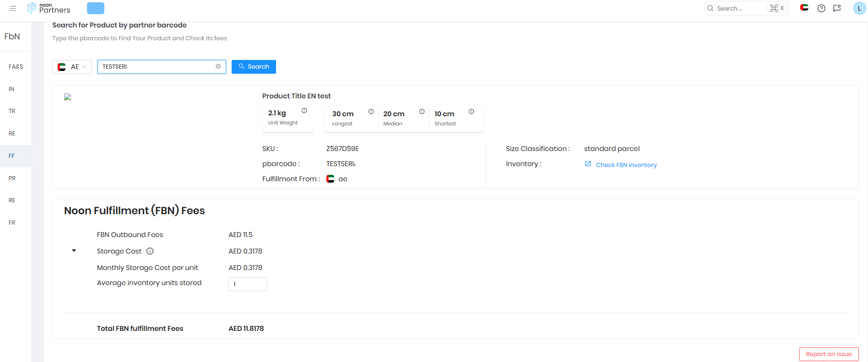Click the 'Monthly Storage Cost per unit' label
Viewport: 868px width, 362px height.
click(147, 268)
